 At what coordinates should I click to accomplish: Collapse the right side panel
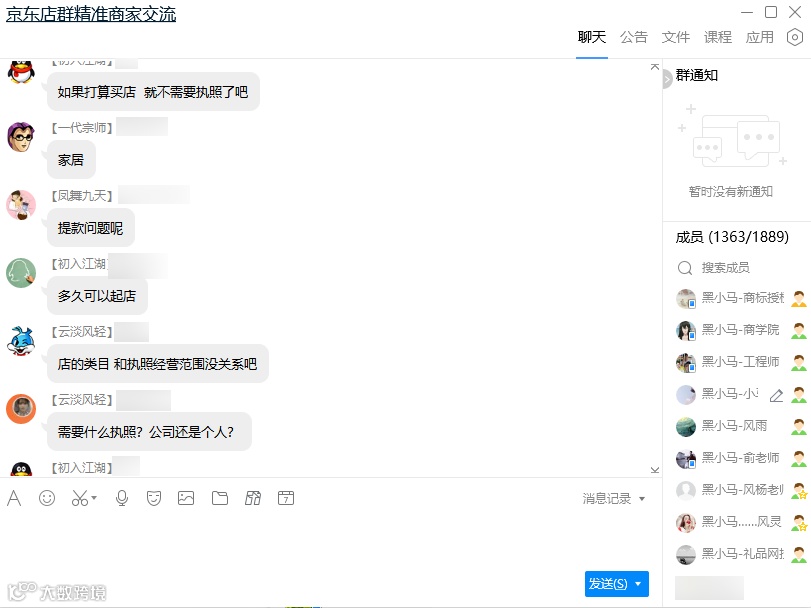click(x=667, y=79)
